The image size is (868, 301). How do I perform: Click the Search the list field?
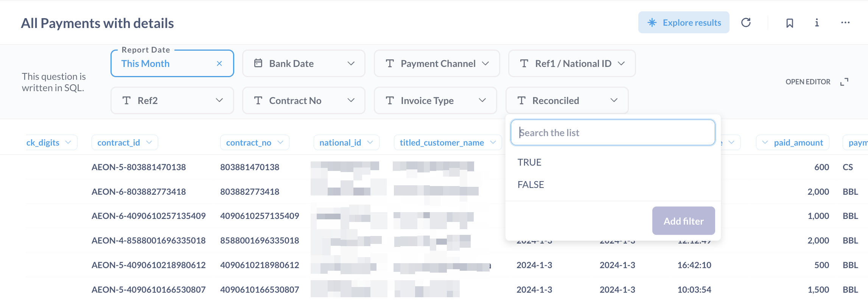click(613, 133)
